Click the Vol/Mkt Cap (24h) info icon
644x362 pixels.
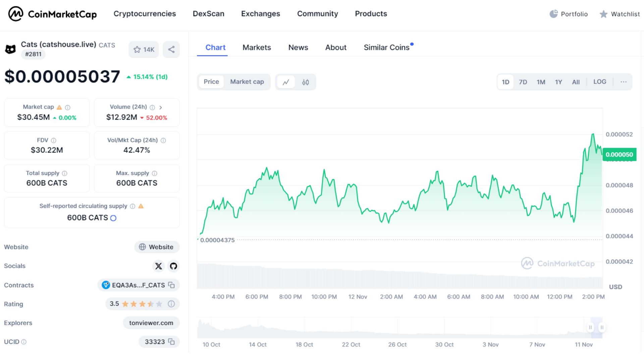pos(163,140)
